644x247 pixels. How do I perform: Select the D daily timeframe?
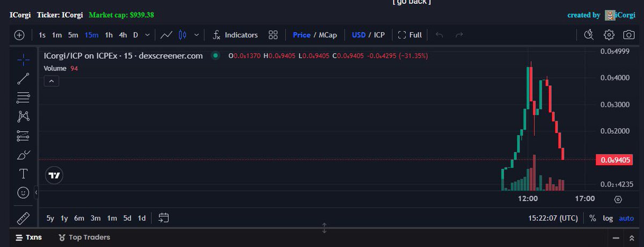136,35
